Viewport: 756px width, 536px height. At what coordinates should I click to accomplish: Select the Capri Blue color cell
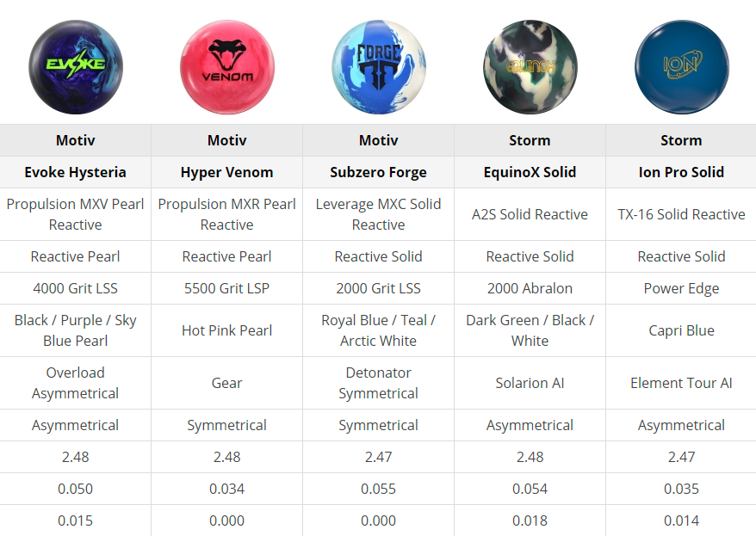tap(681, 330)
